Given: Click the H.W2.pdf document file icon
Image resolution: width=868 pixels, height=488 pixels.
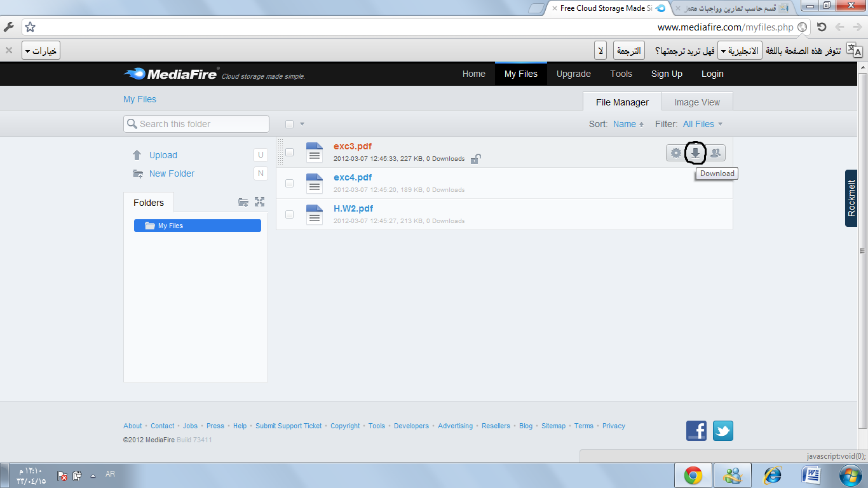Looking at the screenshot, I should tap(315, 214).
